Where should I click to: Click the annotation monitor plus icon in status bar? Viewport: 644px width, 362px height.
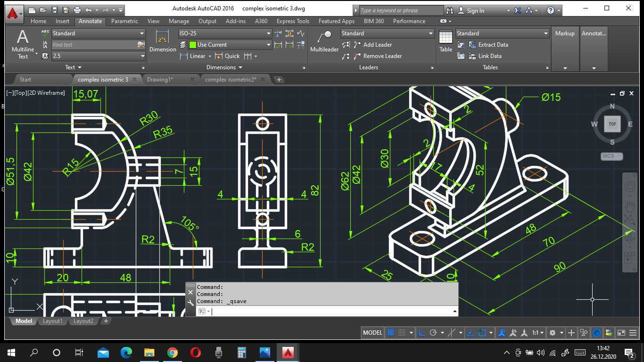point(571,333)
